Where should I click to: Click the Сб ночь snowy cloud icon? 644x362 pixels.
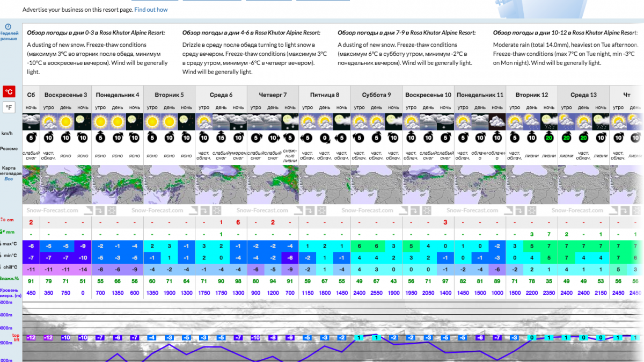coord(31,120)
